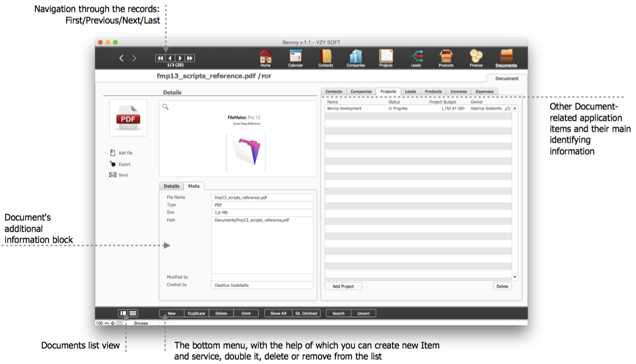Click the Add Project button

pyautogui.click(x=343, y=286)
